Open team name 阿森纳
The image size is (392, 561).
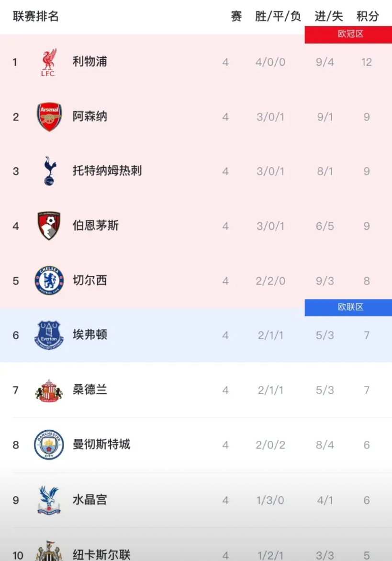[x=90, y=116]
